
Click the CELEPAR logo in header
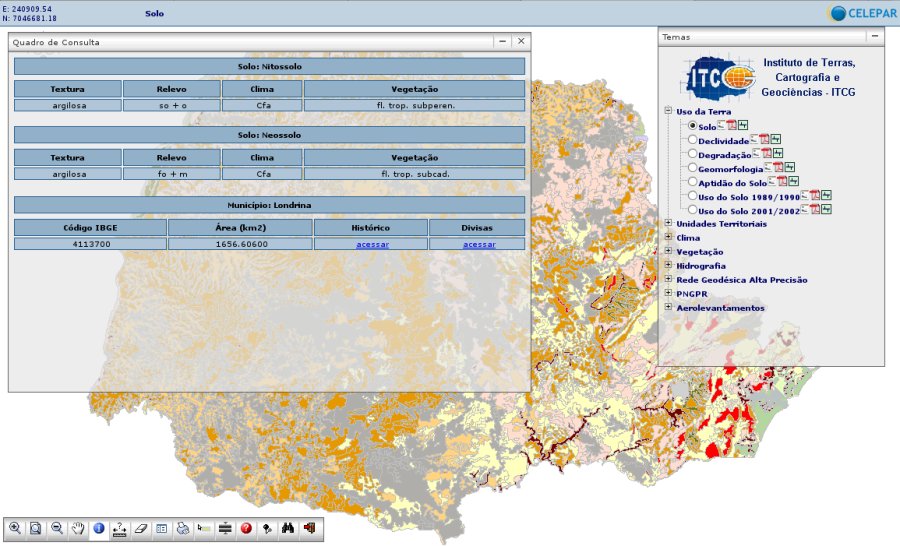[860, 13]
